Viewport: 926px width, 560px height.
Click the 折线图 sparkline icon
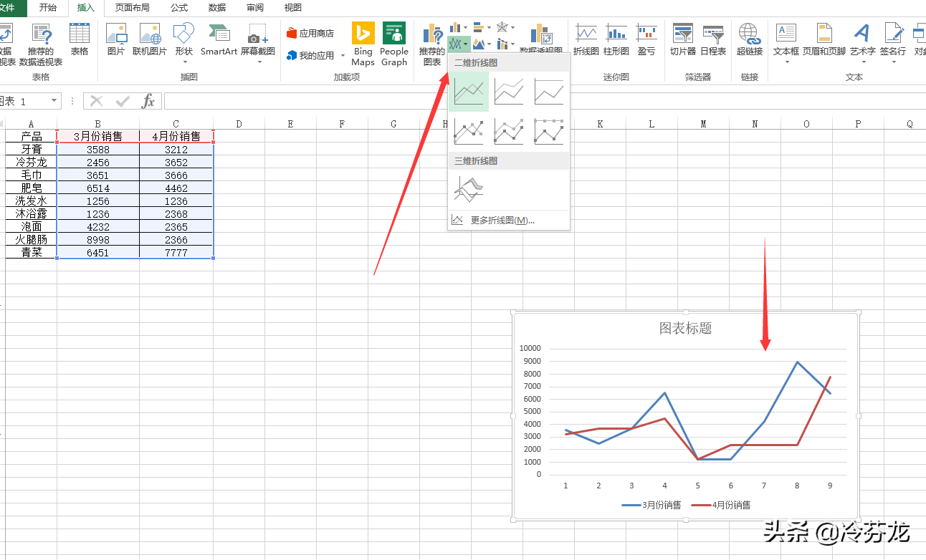[588, 37]
